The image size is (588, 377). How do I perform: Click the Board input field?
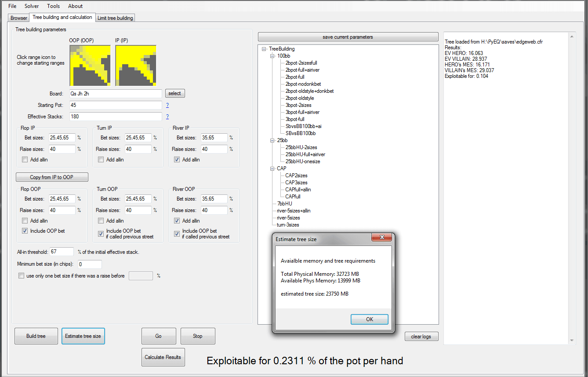116,93
